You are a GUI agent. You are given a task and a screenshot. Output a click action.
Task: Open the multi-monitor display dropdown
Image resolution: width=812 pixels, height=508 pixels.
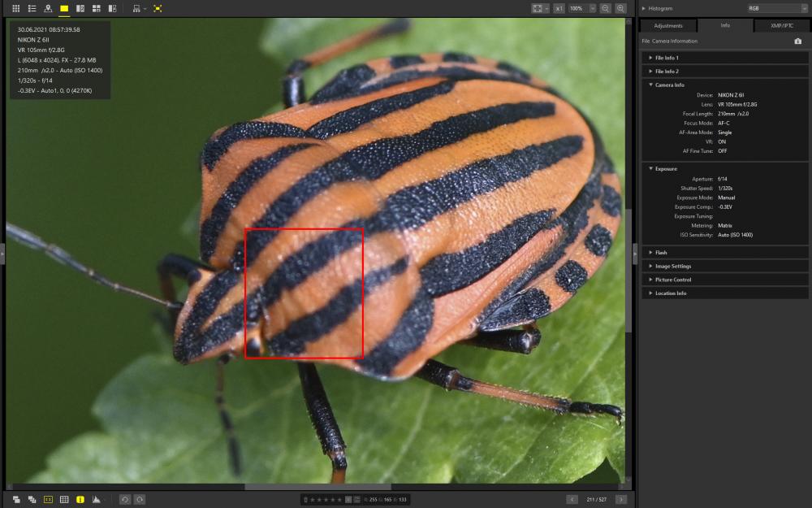click(140, 8)
